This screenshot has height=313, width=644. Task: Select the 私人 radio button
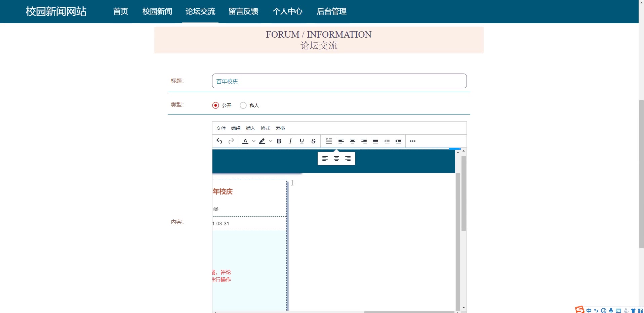pos(243,105)
